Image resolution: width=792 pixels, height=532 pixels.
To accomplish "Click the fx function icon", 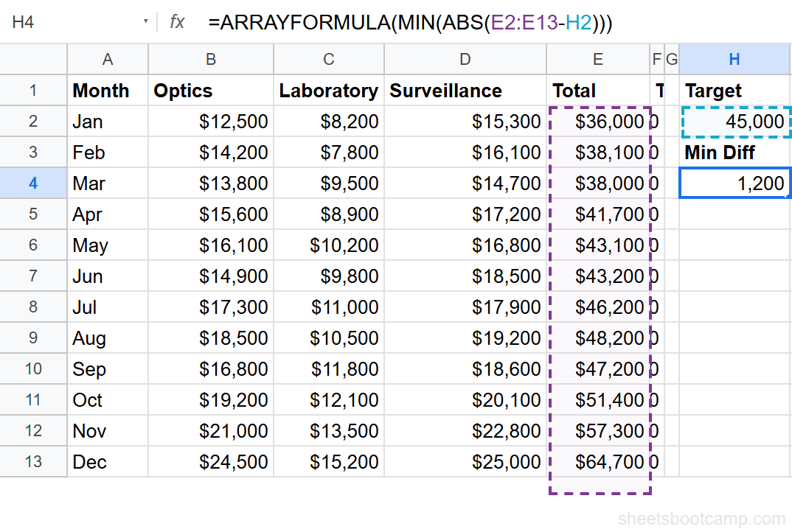I will (176, 22).
